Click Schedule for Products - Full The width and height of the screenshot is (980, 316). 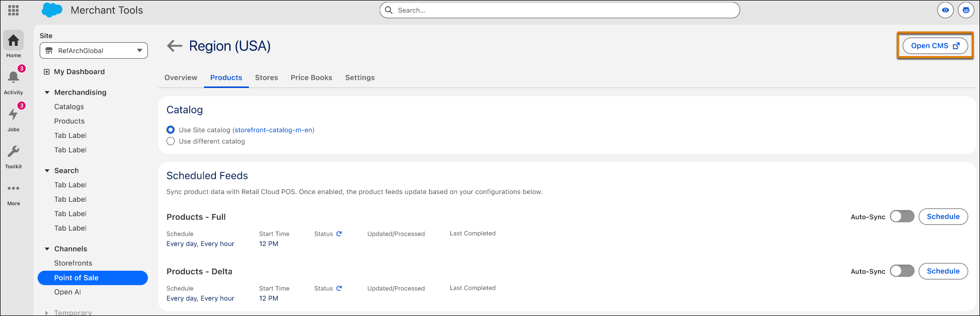(943, 217)
